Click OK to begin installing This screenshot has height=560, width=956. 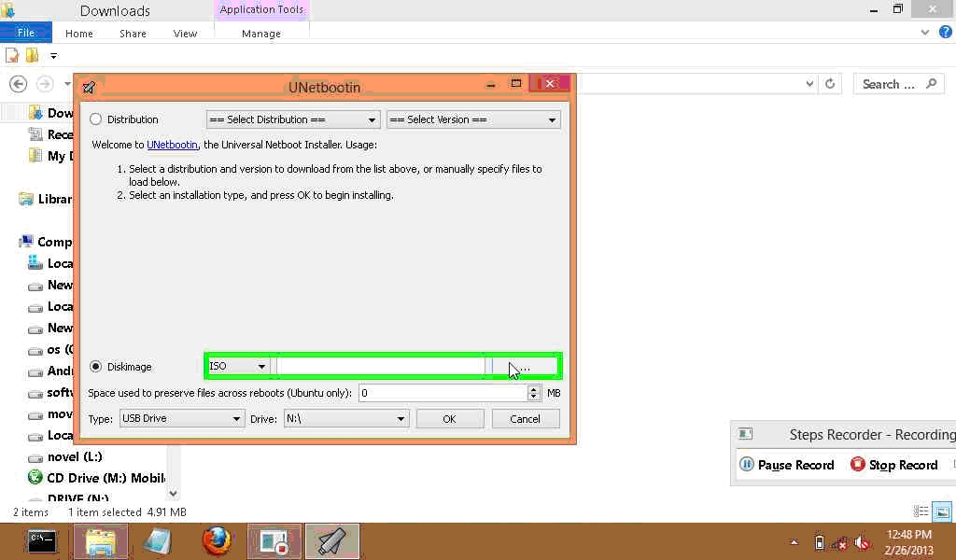coord(449,419)
